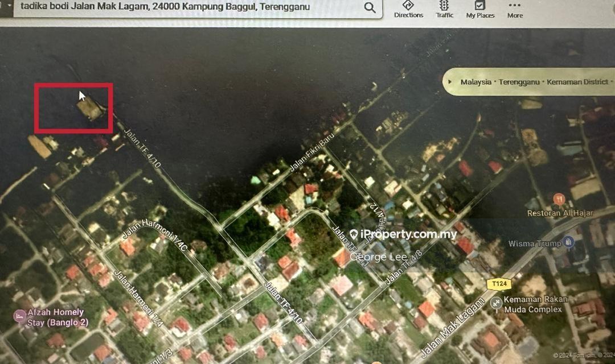Expand the location breadcrumb arrow

coord(450,82)
